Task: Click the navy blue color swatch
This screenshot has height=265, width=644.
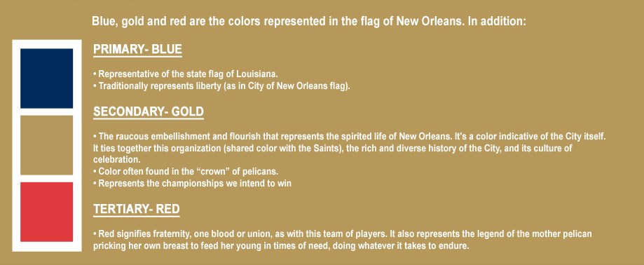Action: tap(46, 78)
